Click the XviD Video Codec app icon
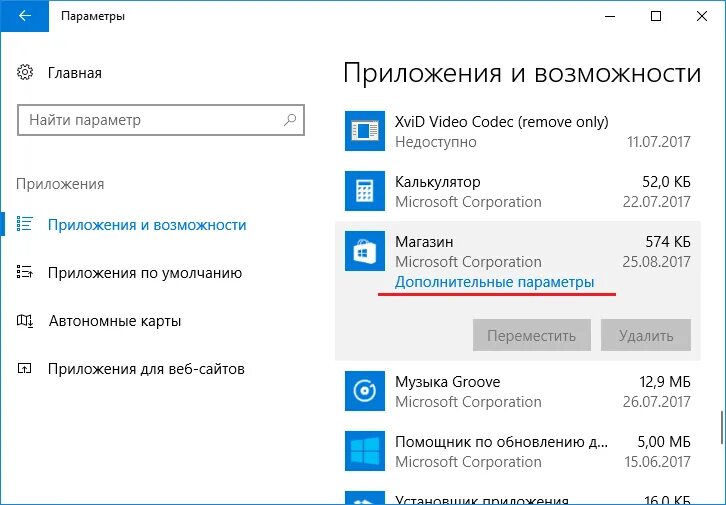This screenshot has height=505, width=726. click(365, 131)
